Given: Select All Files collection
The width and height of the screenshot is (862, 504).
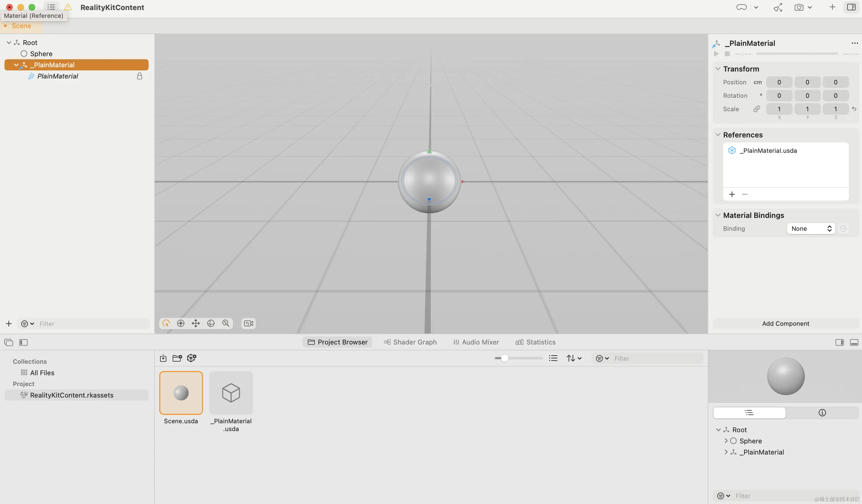Looking at the screenshot, I should point(42,373).
